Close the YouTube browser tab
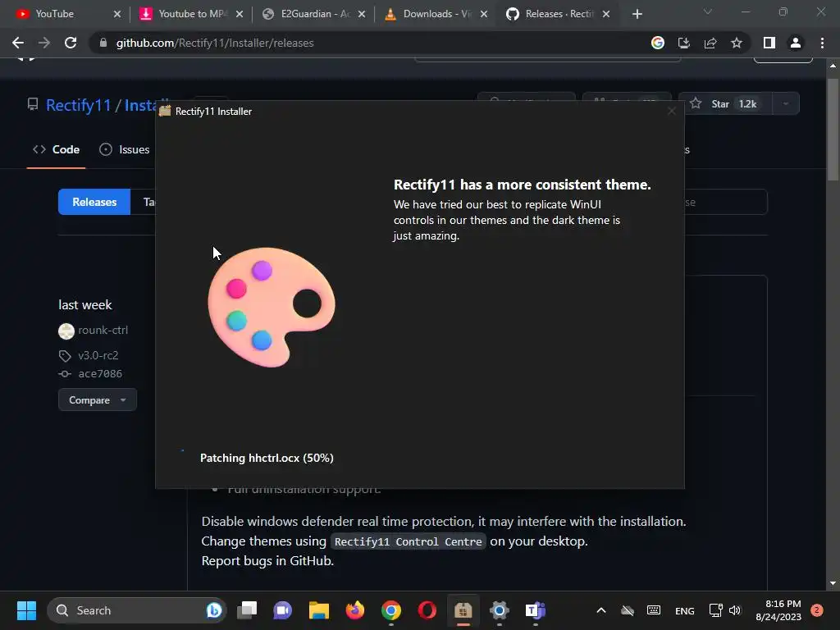The image size is (840, 630). pyautogui.click(x=117, y=15)
